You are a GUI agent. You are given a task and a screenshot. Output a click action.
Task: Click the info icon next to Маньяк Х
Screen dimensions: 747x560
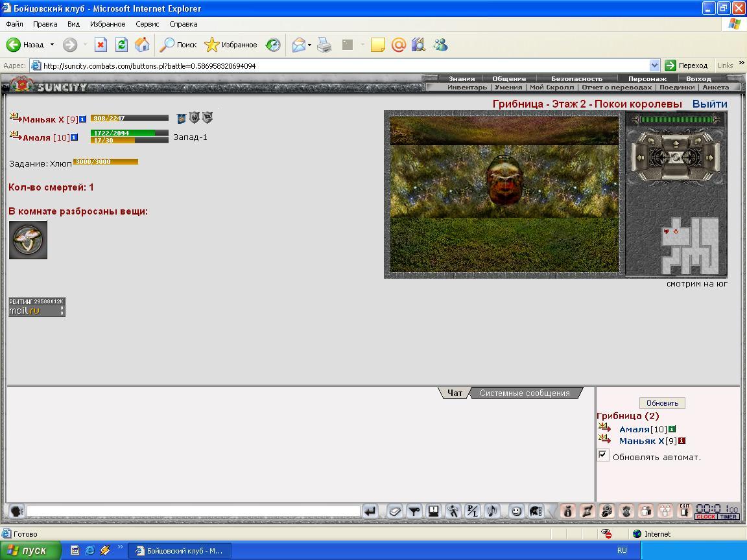[83, 119]
